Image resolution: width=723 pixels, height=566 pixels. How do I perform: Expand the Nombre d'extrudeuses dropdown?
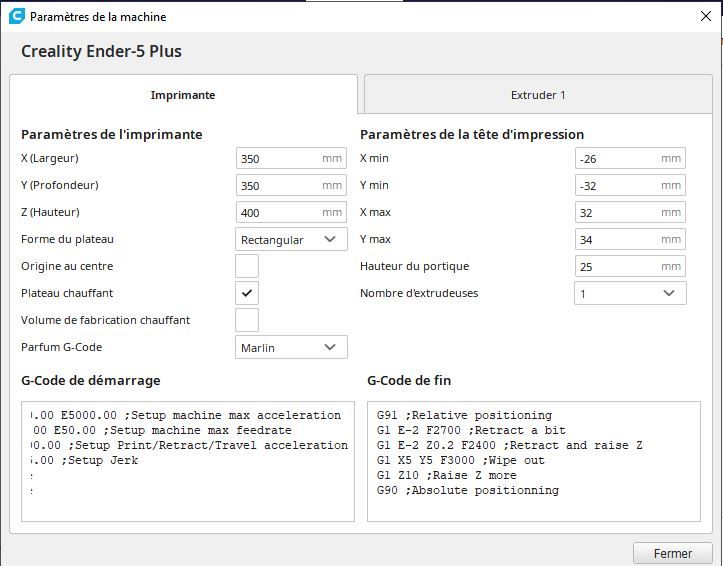pos(630,294)
